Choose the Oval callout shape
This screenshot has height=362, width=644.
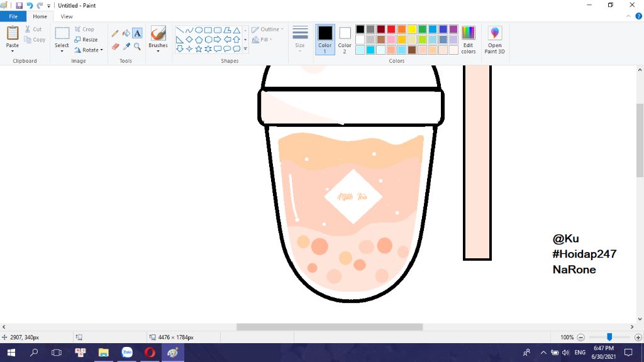227,49
